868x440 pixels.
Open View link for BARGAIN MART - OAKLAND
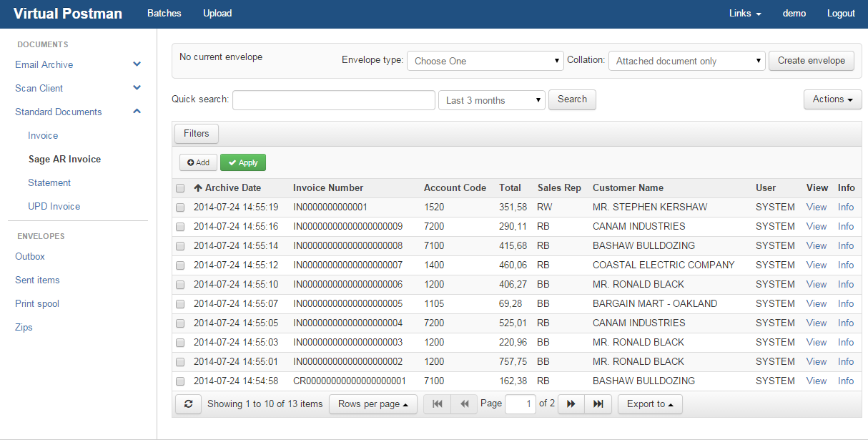tap(816, 303)
